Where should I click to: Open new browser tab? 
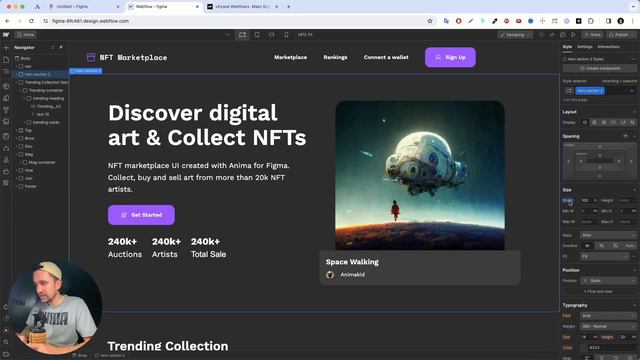289,7
